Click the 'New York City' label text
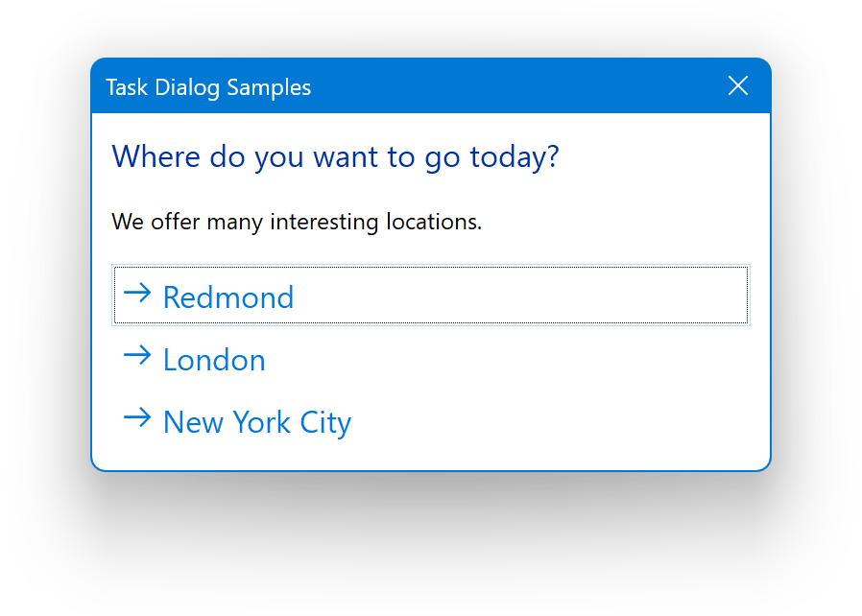 pyautogui.click(x=257, y=422)
